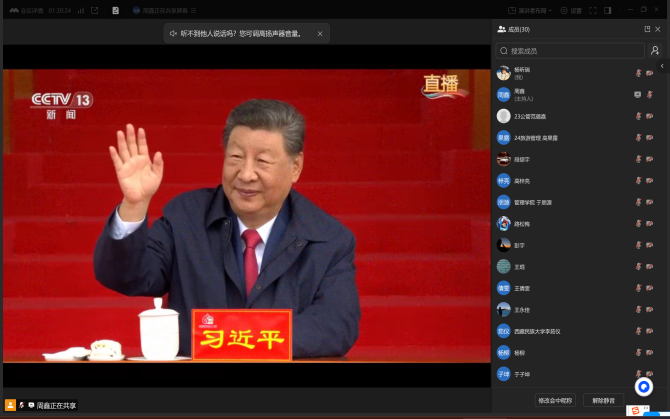The image size is (670, 419).
Task: Open the blue floating assistant icon
Action: click(644, 386)
